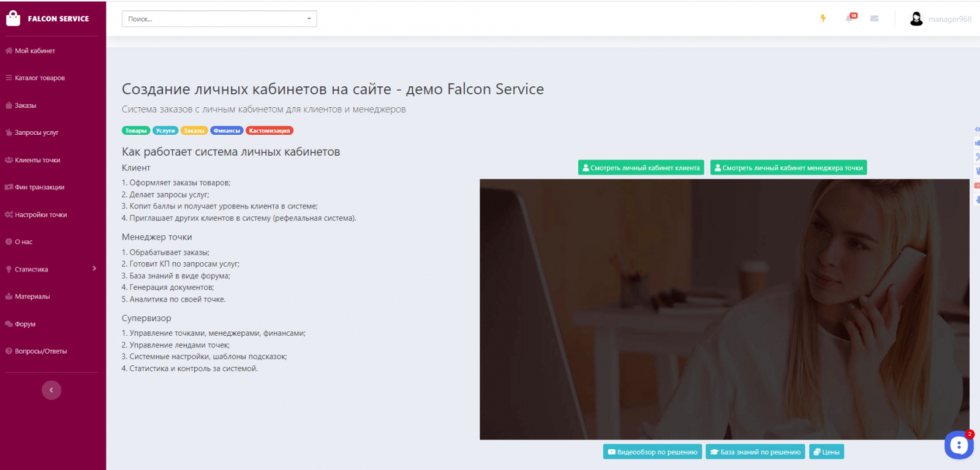980x470 pixels.
Task: Click the manager968 user avatar
Action: (916, 19)
